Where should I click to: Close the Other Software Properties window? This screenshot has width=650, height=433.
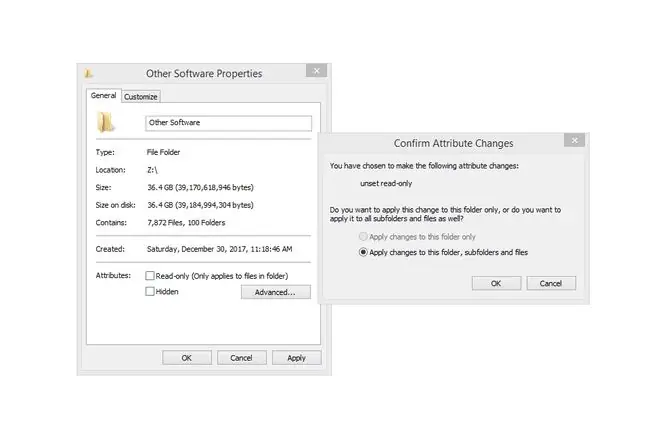click(x=316, y=70)
